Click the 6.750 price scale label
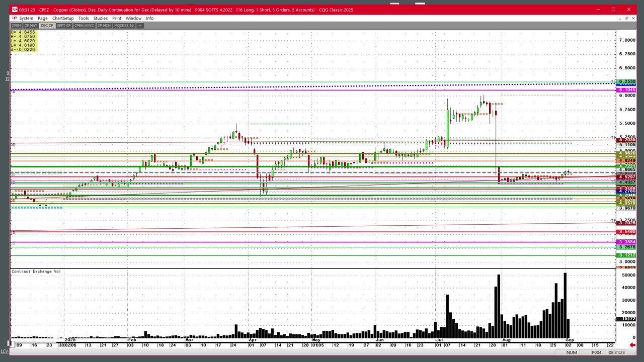Screen dimensions: 644x362 (x=627, y=54)
